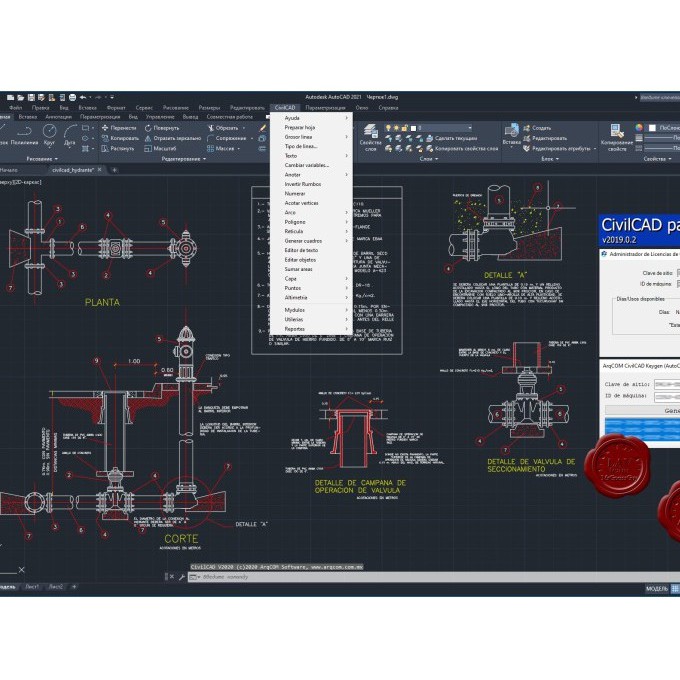This screenshot has width=680, height=680.
Task: Click the object color wheel icon
Action: click(x=639, y=128)
